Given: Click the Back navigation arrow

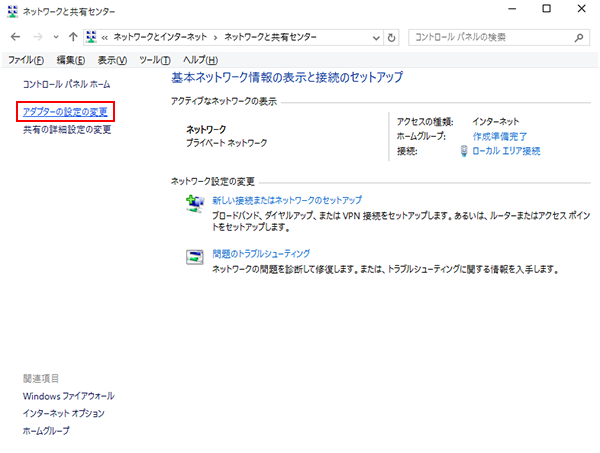Looking at the screenshot, I should click(13, 37).
